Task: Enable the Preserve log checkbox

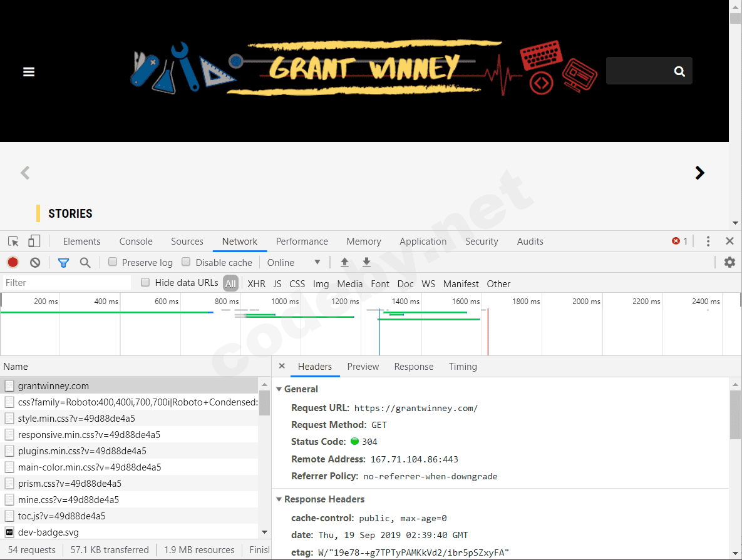Action: click(x=113, y=262)
